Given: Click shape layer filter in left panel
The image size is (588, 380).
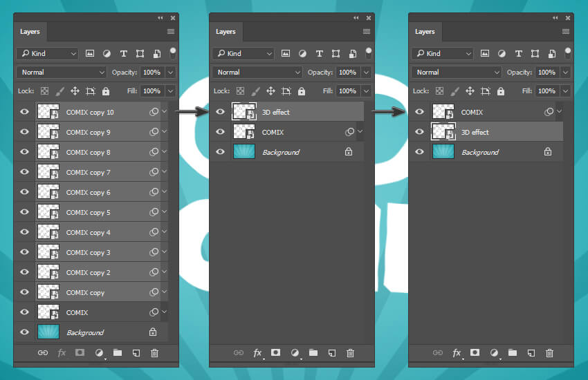Looking at the screenshot, I should [x=140, y=53].
